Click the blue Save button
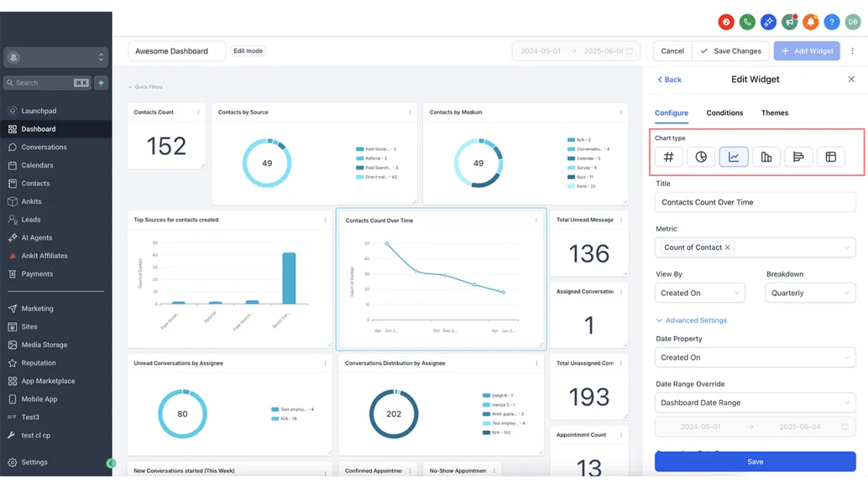This screenshot has height=488, width=868. [x=755, y=461]
